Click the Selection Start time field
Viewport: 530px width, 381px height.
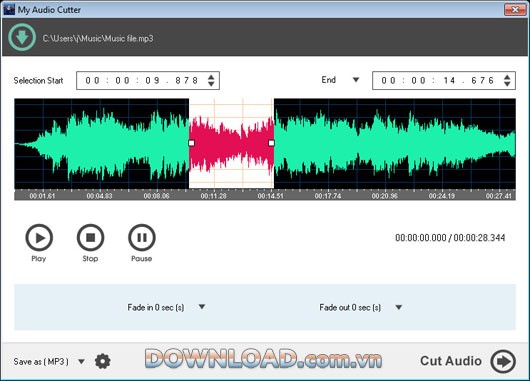148,80
